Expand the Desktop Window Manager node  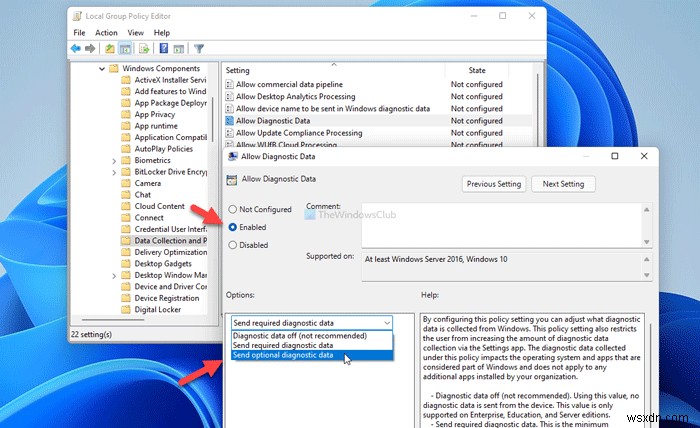(x=114, y=276)
